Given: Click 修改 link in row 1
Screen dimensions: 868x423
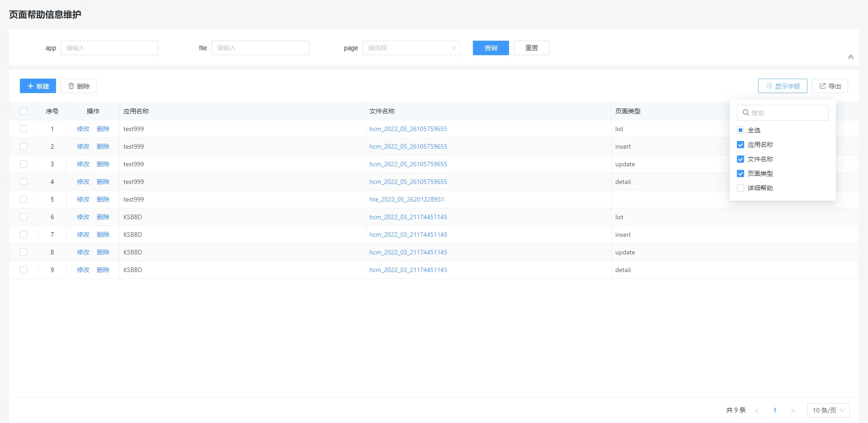Looking at the screenshot, I should click(x=83, y=129).
